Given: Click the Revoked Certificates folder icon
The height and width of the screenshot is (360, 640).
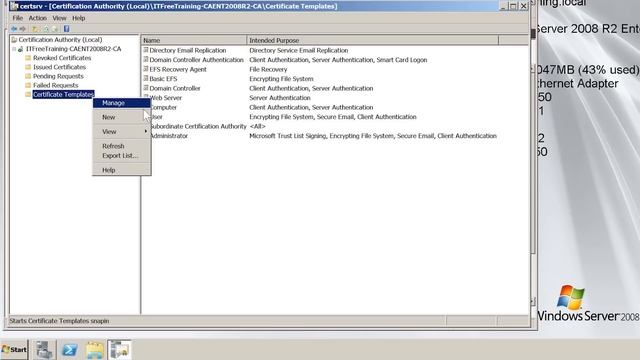Looking at the screenshot, I should (28, 58).
